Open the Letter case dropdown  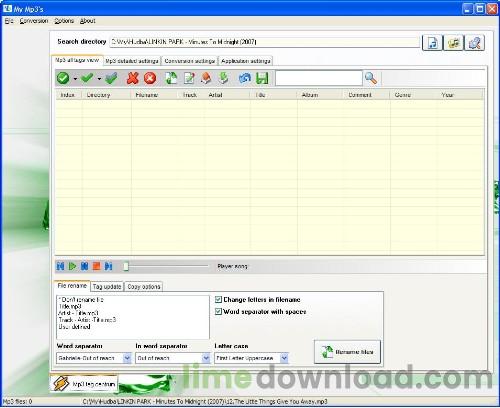pyautogui.click(x=284, y=358)
